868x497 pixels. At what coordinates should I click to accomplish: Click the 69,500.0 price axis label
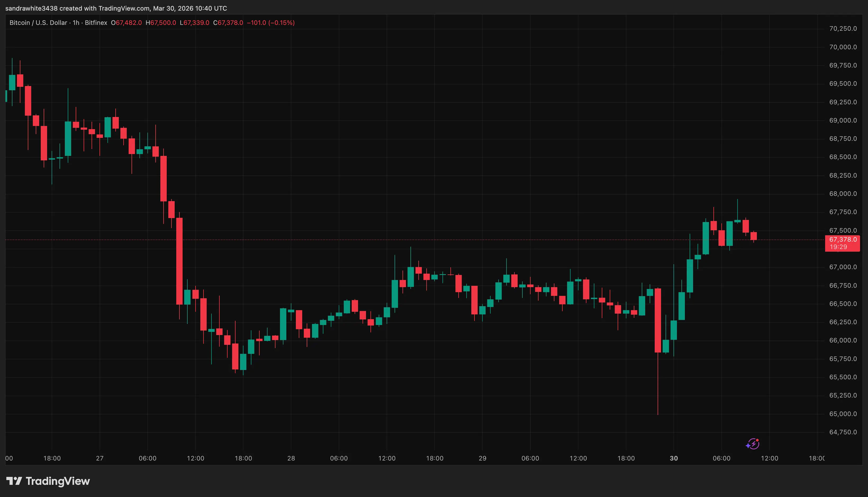click(843, 84)
